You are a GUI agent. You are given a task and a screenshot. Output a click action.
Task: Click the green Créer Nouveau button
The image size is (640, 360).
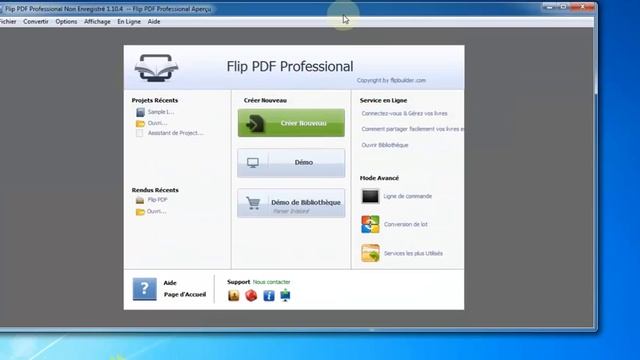(291, 123)
